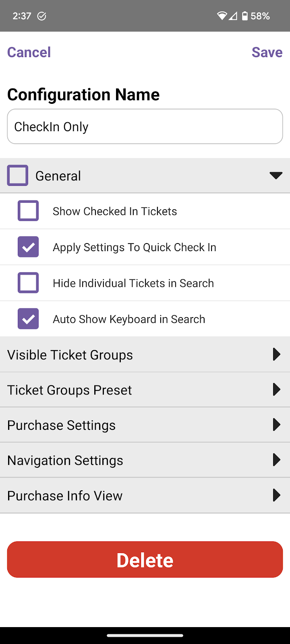
Task: Uncheck Apply Settings To Quick Check In
Action: [28, 247]
